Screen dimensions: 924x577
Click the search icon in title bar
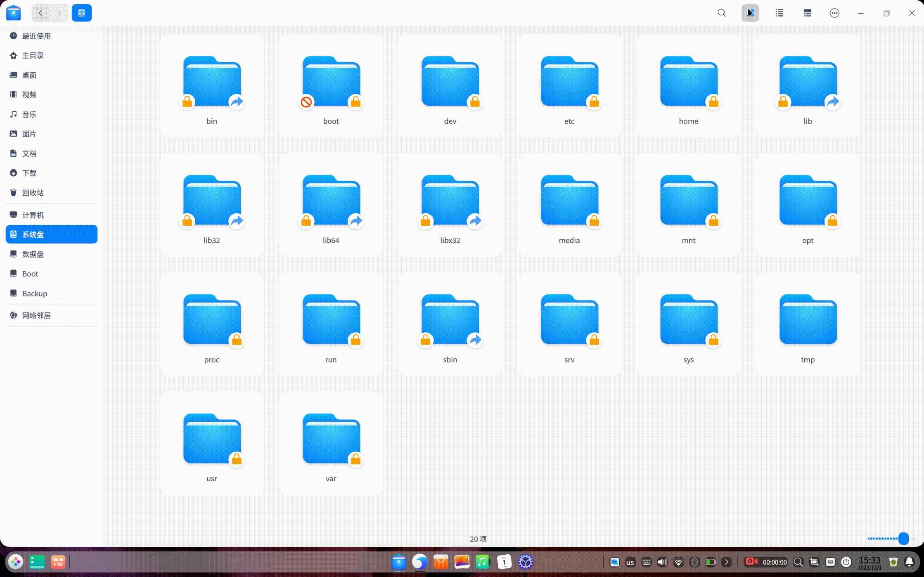click(722, 13)
